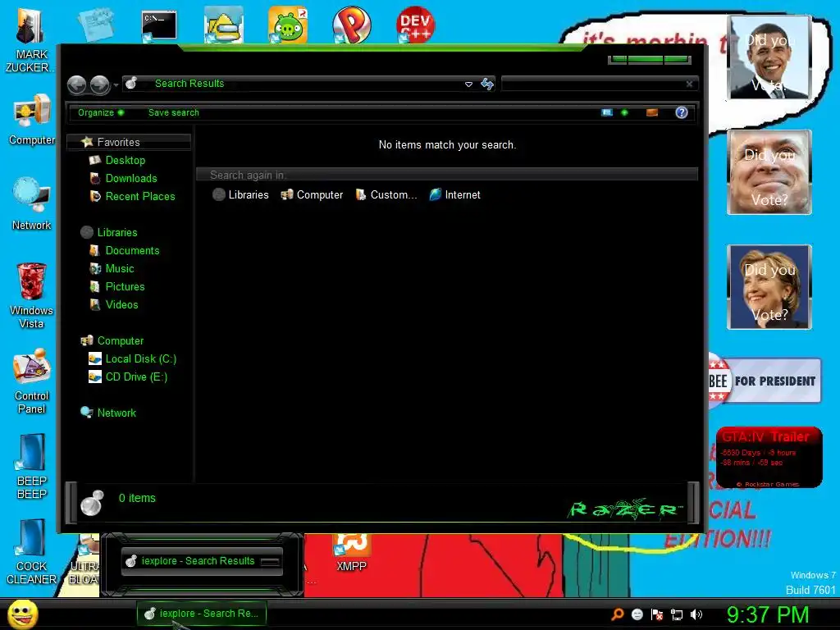Open the sticky notes desktop icon

click(96, 25)
